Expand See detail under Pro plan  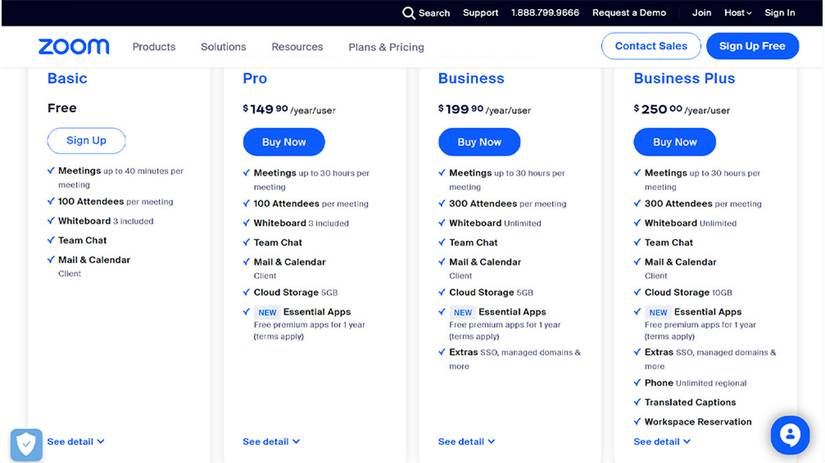[x=271, y=441]
